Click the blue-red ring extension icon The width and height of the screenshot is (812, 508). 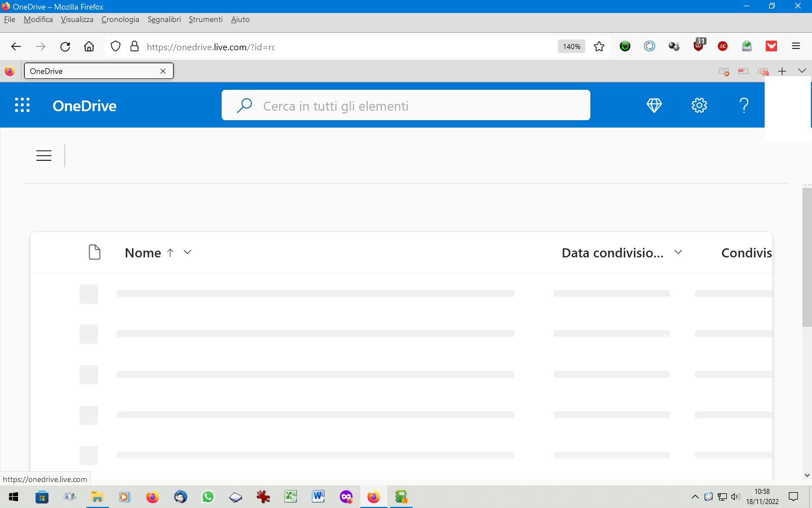650,46
